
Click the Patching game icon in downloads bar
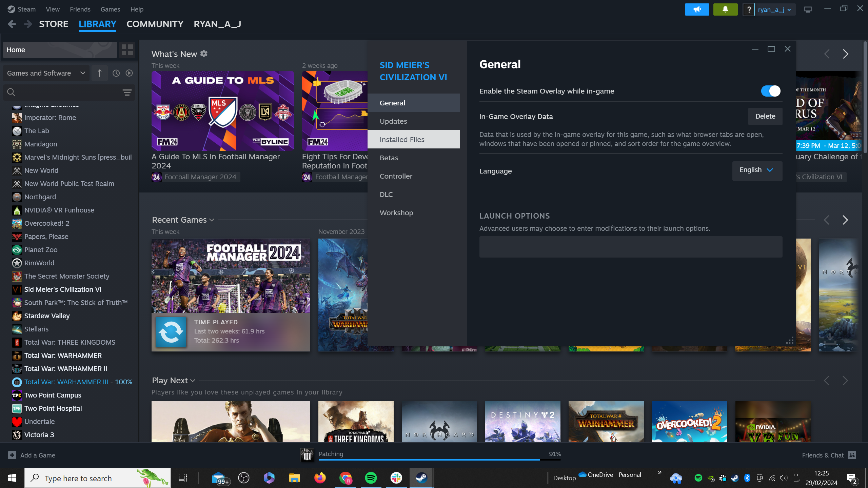[307, 455]
